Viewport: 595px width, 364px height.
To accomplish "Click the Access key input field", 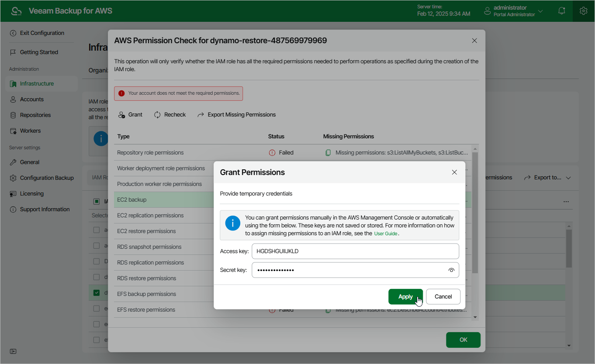I will click(355, 251).
